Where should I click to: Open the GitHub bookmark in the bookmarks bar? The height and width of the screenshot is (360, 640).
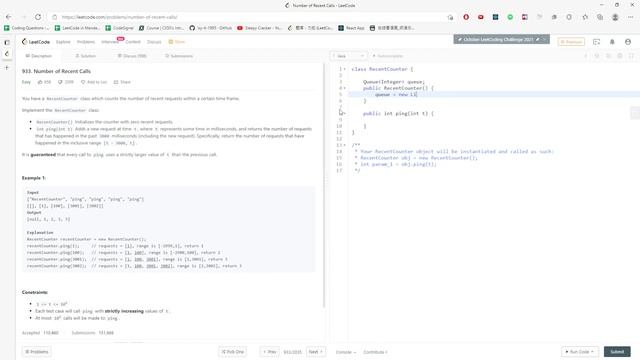[x=211, y=28]
